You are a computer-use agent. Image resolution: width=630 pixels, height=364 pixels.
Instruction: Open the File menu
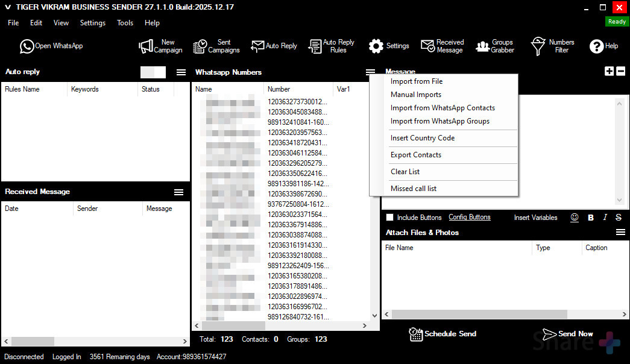tap(13, 23)
